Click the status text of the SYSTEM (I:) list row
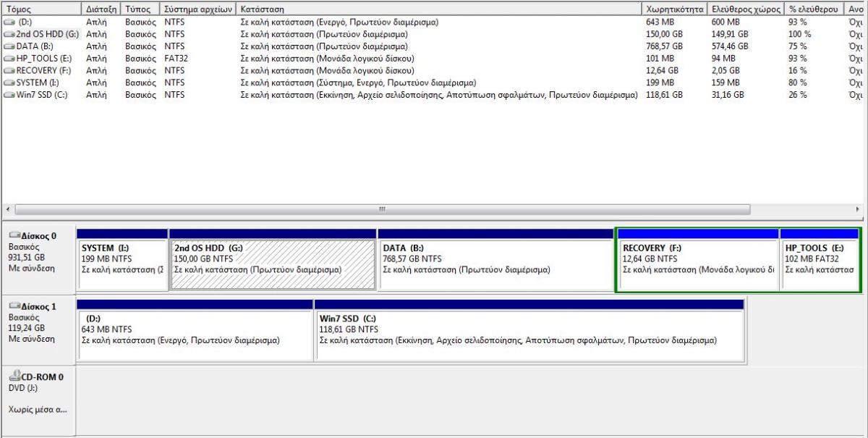This screenshot has height=438, width=868. pyautogui.click(x=358, y=83)
